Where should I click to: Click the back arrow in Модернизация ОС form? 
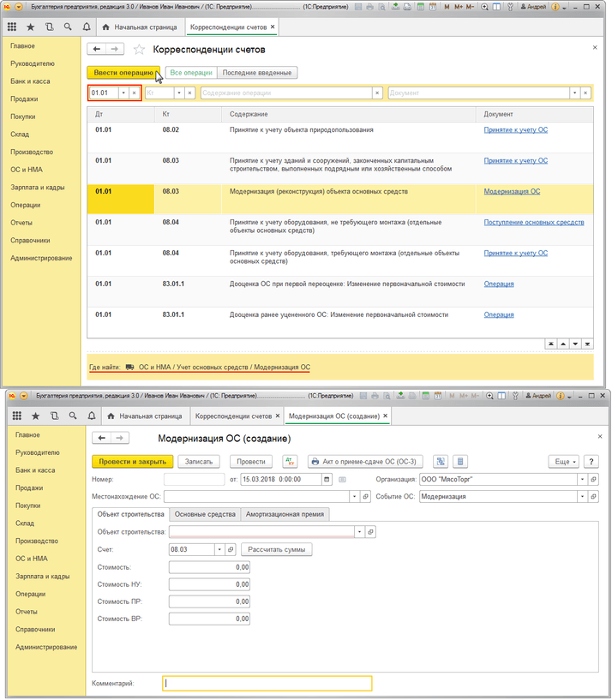pos(101,438)
